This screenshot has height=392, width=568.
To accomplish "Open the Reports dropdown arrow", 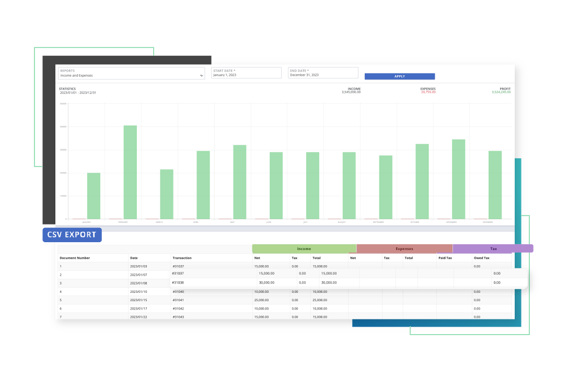I will (201, 76).
